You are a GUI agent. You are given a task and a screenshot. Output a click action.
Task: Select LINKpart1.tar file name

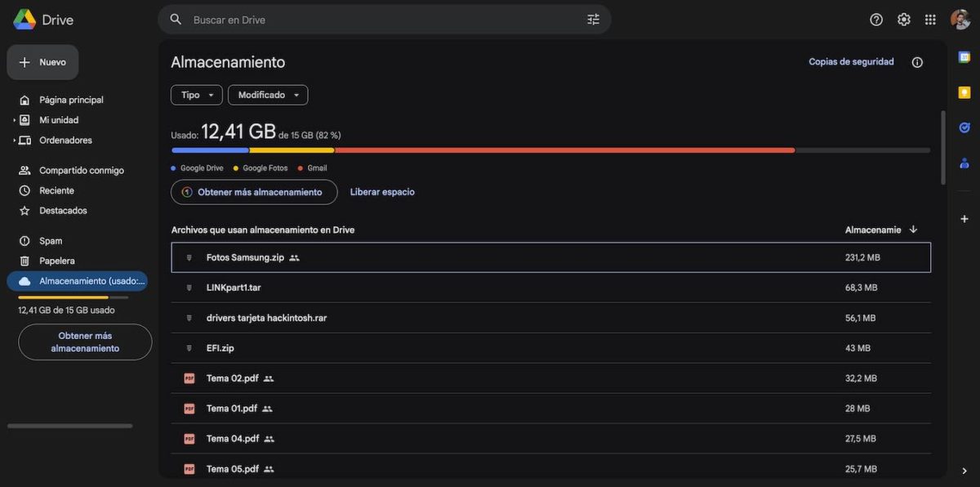click(234, 288)
